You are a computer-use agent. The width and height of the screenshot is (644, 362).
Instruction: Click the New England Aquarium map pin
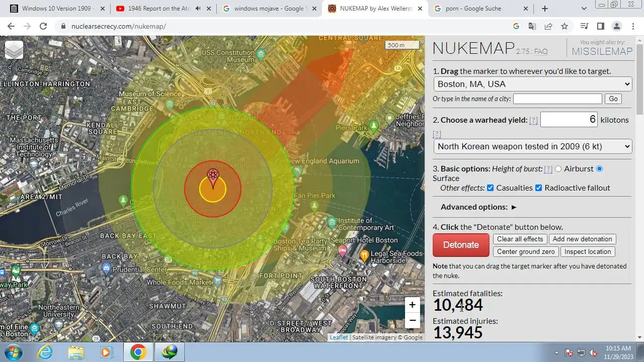297,172
